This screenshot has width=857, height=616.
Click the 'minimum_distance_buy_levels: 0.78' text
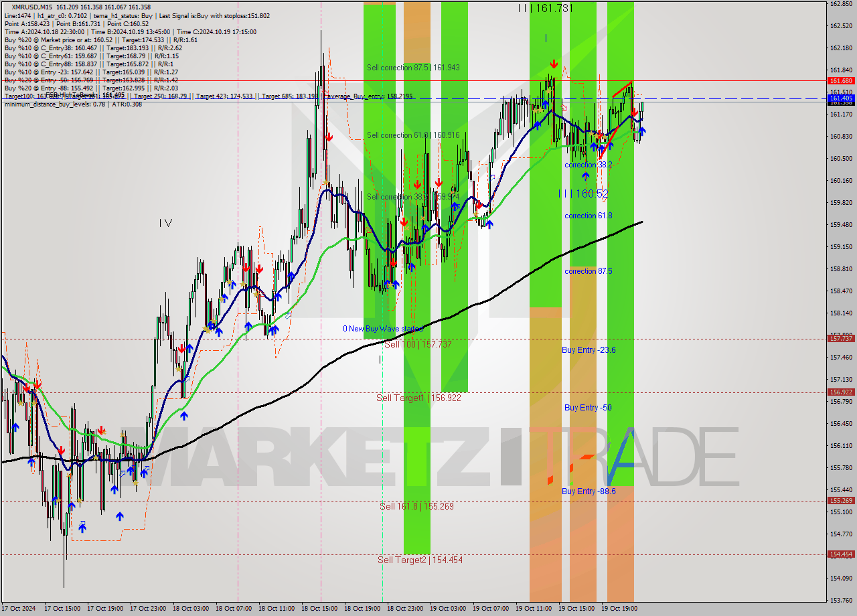coord(55,104)
